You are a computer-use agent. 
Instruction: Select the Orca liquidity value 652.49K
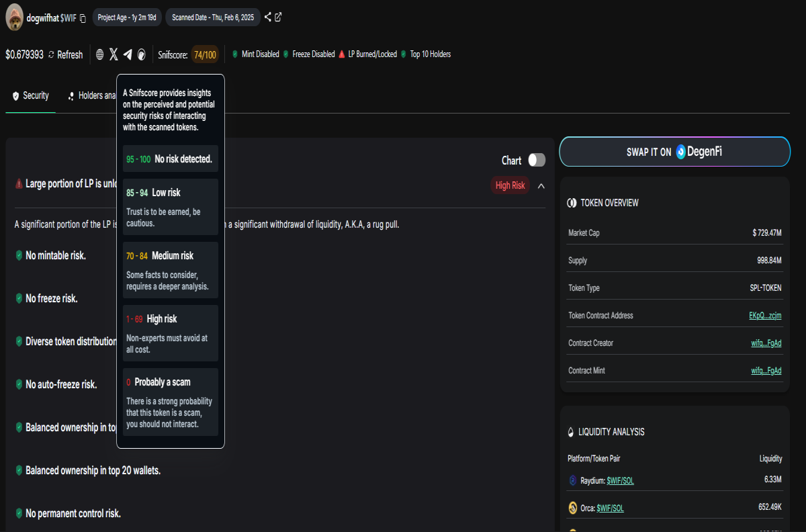[x=770, y=507]
